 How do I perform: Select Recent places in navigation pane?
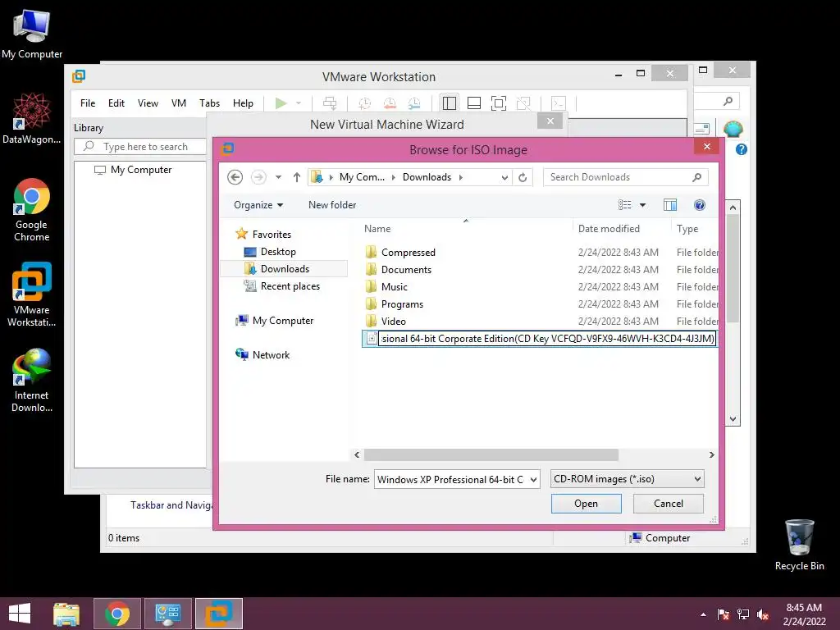(290, 286)
